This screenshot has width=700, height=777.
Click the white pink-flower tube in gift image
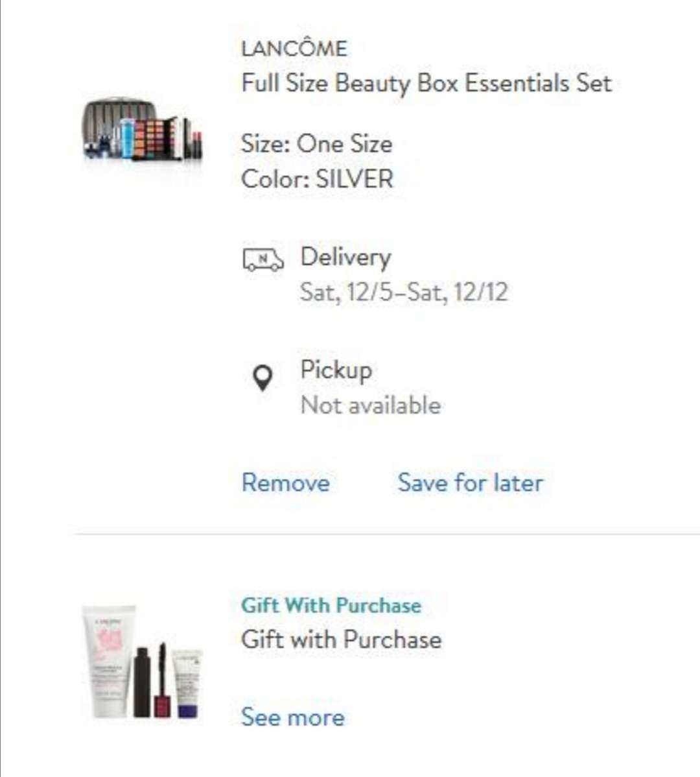pyautogui.click(x=108, y=660)
